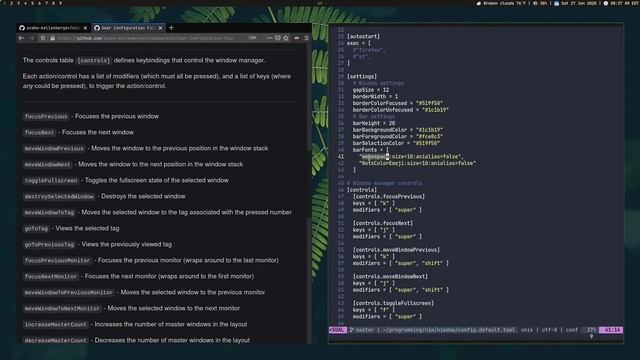Click the moveWindowToPreviousMonitor code label
This screenshot has width=640, height=360.
69,292
